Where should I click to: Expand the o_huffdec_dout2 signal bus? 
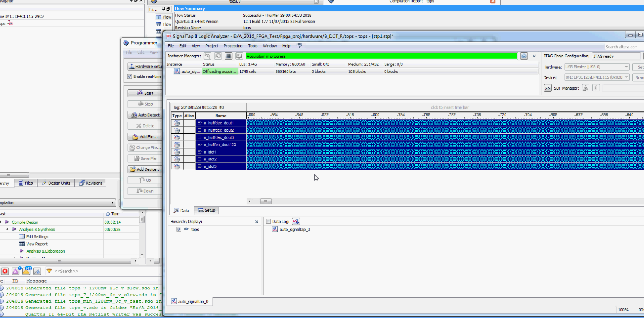(199, 130)
